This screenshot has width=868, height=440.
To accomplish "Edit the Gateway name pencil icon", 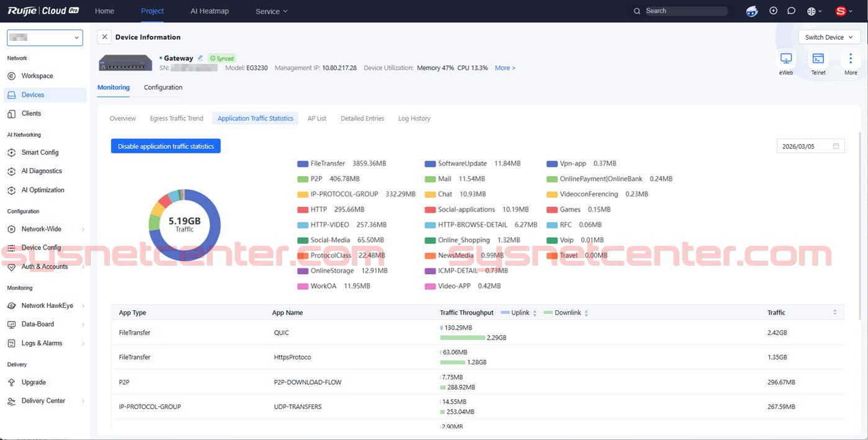I will 200,58.
